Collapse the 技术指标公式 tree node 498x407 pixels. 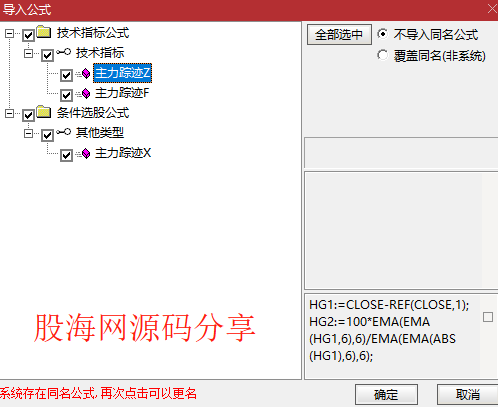click(9, 33)
